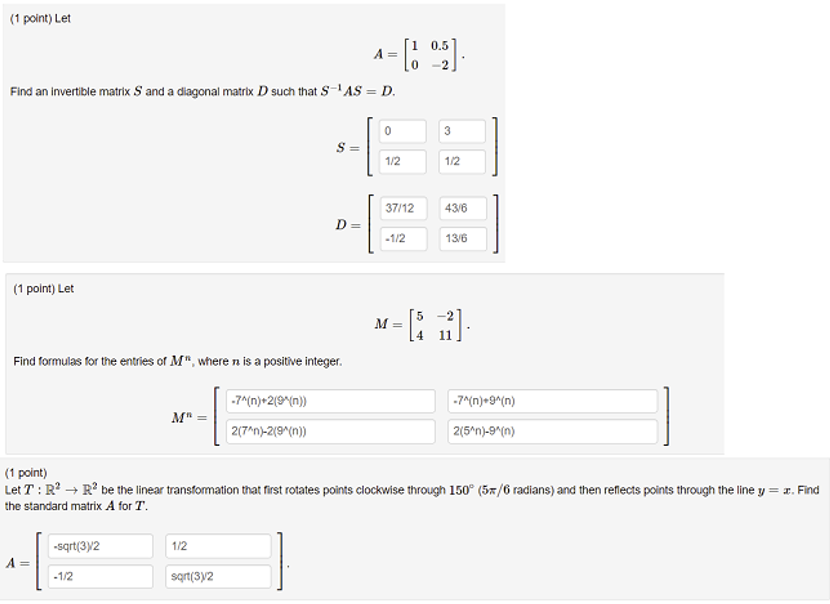Select the A entry containing sqrt(3)/2
The image size is (830, 604).
(x=216, y=577)
